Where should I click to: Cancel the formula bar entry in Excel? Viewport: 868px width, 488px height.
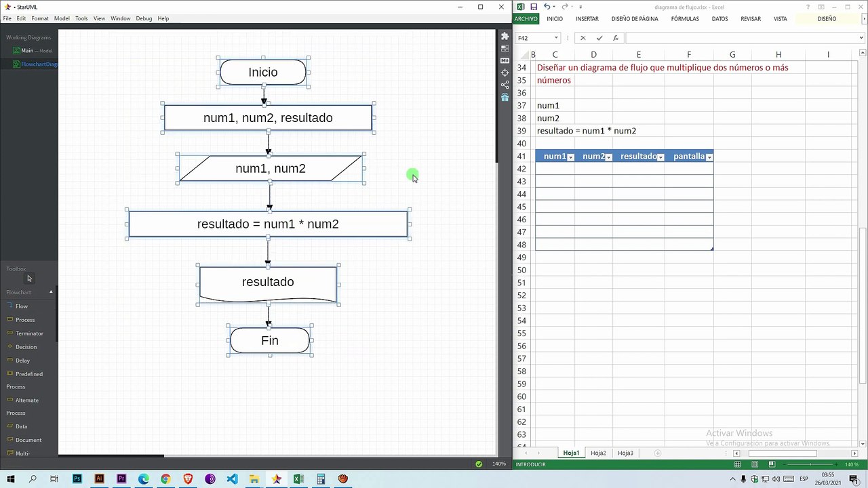point(583,38)
